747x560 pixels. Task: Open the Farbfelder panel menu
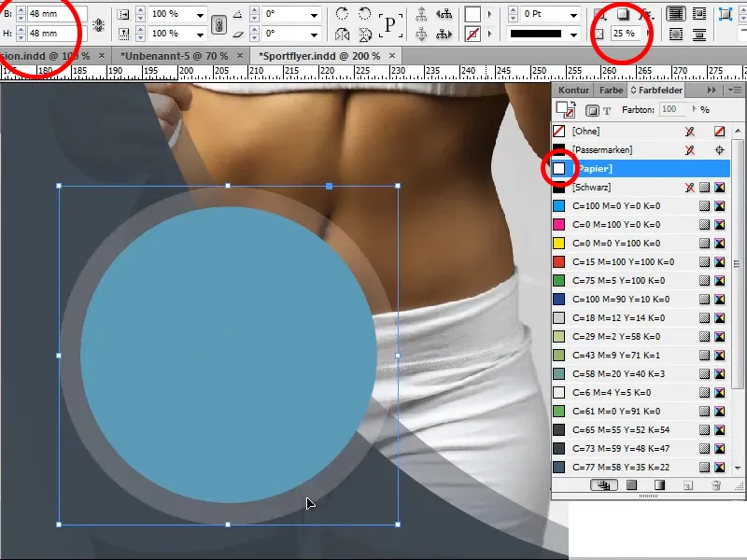pos(735,90)
